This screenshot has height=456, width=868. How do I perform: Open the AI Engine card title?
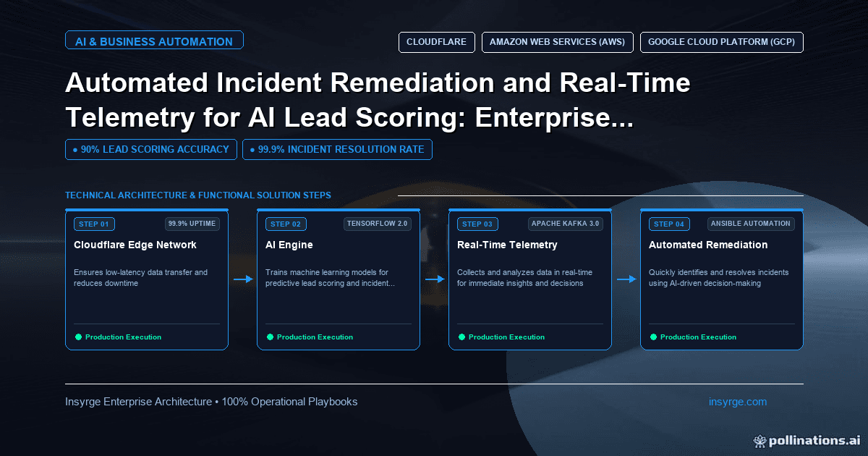[289, 245]
